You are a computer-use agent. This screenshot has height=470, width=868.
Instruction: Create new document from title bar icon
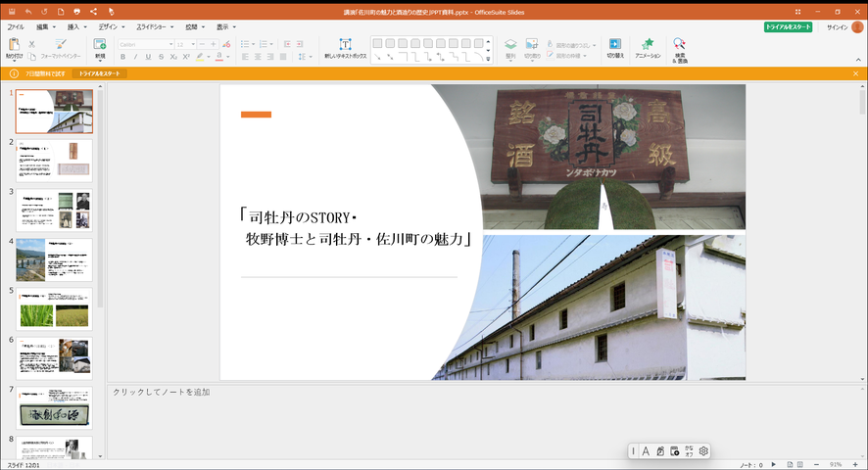pyautogui.click(x=61, y=12)
